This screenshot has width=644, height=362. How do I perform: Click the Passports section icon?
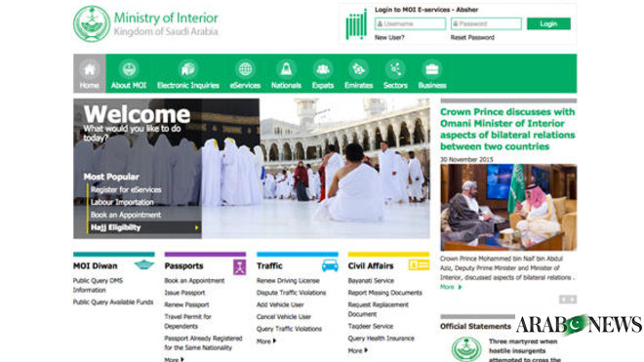239,267
